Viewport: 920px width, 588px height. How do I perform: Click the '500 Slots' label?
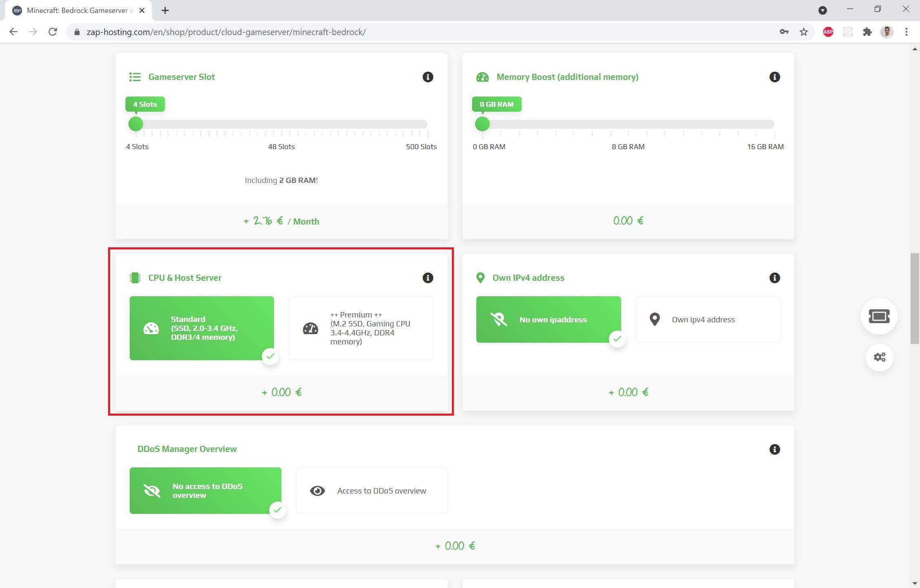pyautogui.click(x=421, y=147)
